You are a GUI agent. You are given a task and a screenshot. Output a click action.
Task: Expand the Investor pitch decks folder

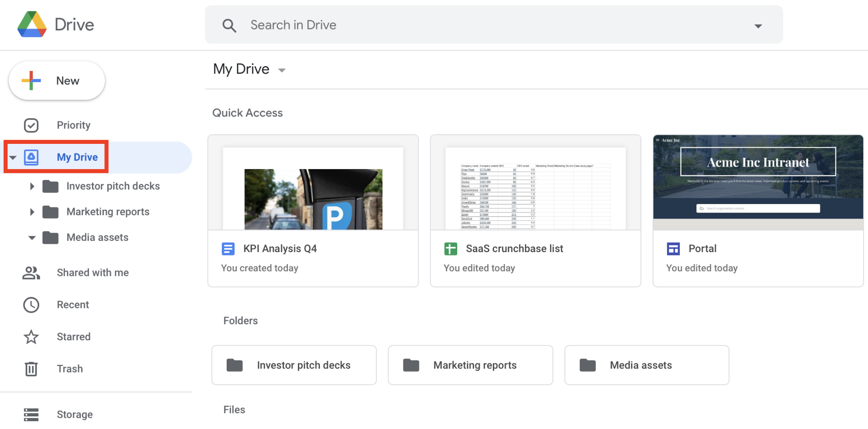click(x=32, y=186)
